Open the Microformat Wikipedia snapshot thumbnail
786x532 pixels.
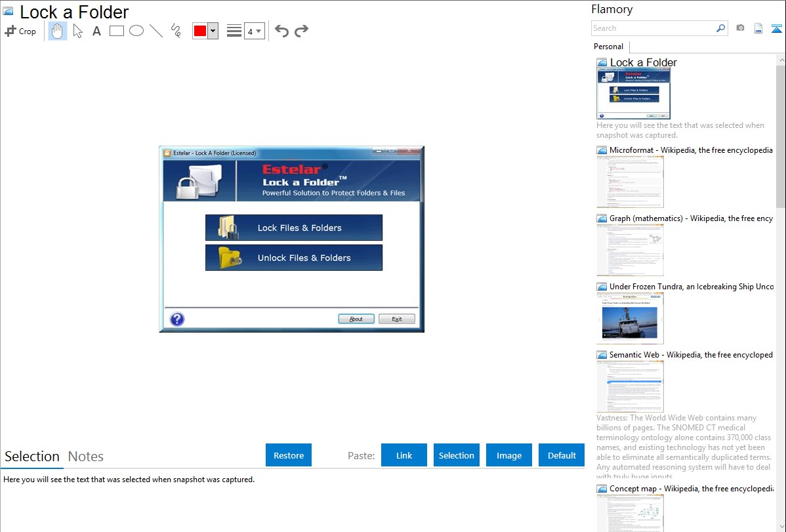pos(630,182)
